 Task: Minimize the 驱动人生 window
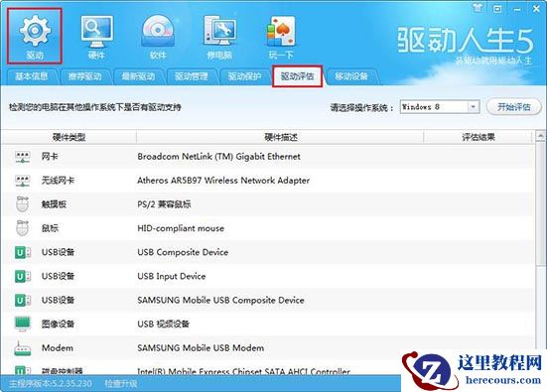coord(517,9)
